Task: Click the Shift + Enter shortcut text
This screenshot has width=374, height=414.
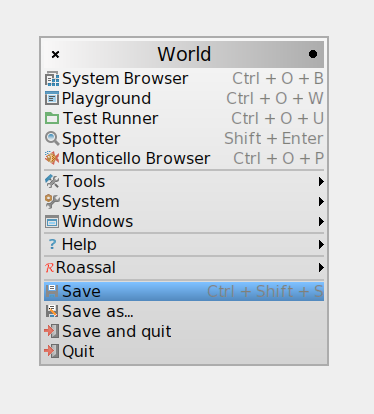Action: [x=274, y=138]
